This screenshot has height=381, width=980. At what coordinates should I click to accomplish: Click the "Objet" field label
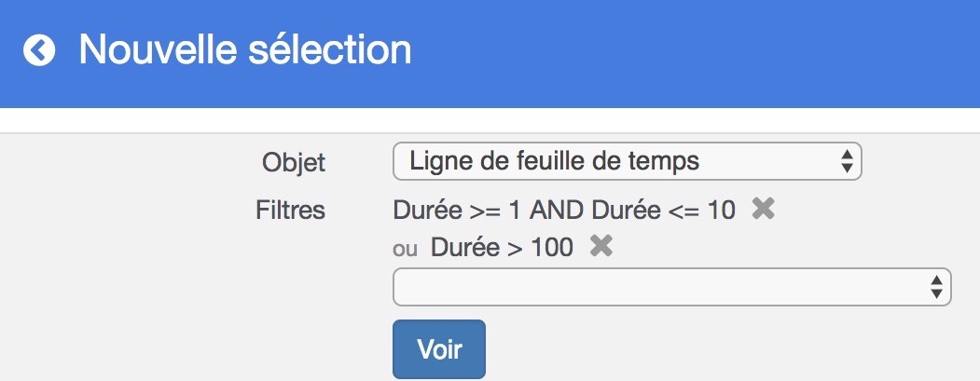coord(294,162)
